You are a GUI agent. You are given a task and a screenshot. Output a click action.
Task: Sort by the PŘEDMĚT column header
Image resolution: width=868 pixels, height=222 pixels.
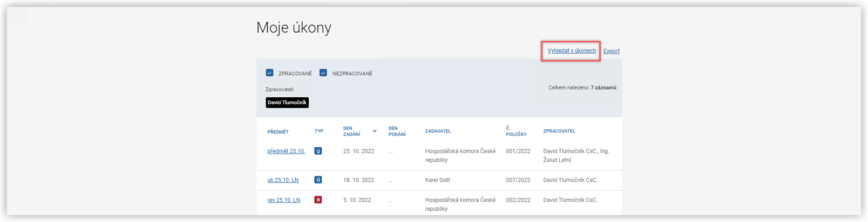tap(278, 132)
